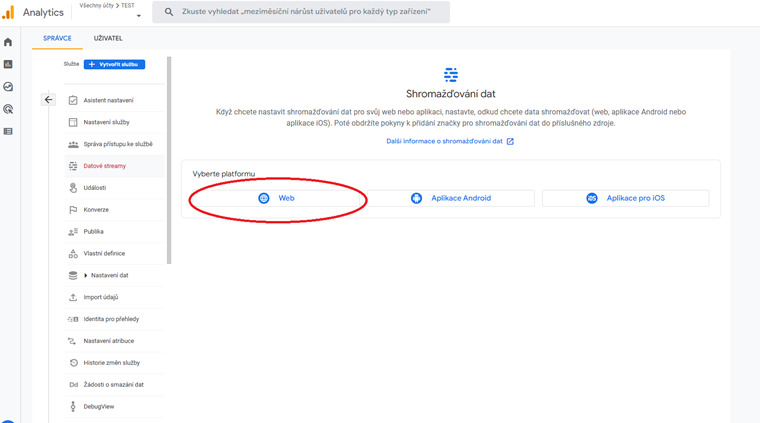Viewport: 760px width, 423px height.
Task: Click the back arrow collapse button
Action: coord(48,100)
